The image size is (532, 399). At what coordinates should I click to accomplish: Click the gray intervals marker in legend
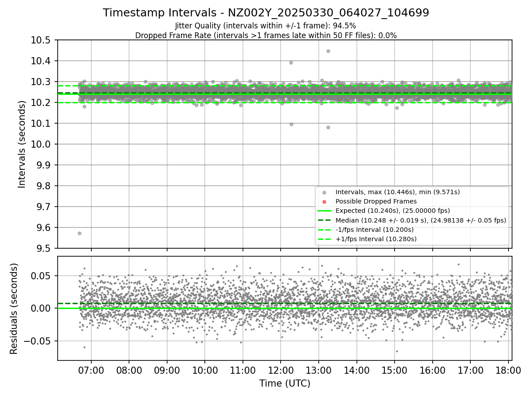tap(324, 192)
